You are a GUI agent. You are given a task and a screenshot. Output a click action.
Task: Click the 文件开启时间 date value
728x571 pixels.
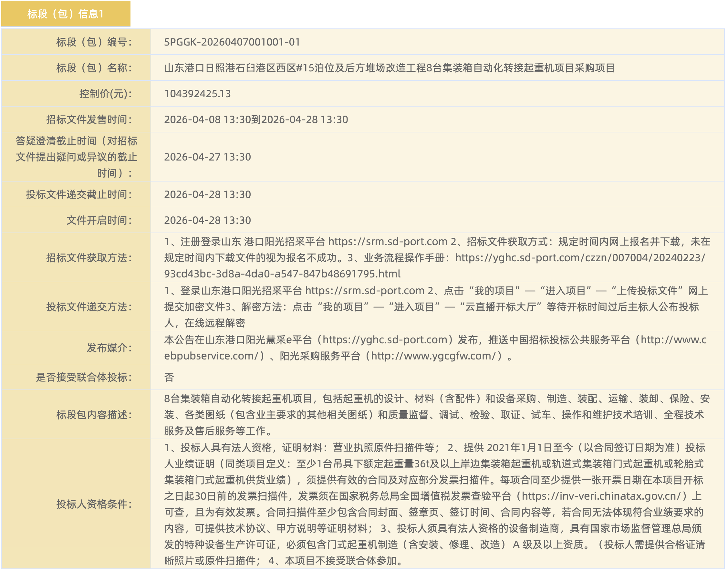[208, 221]
